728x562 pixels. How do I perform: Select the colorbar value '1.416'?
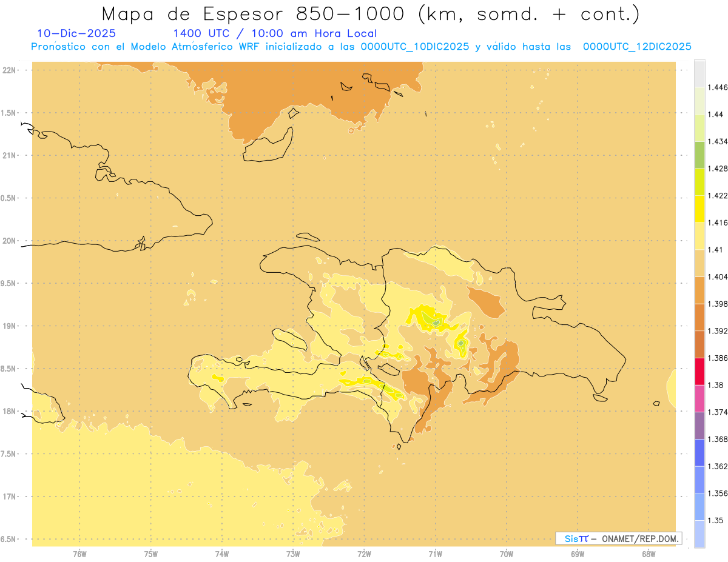coord(719,222)
